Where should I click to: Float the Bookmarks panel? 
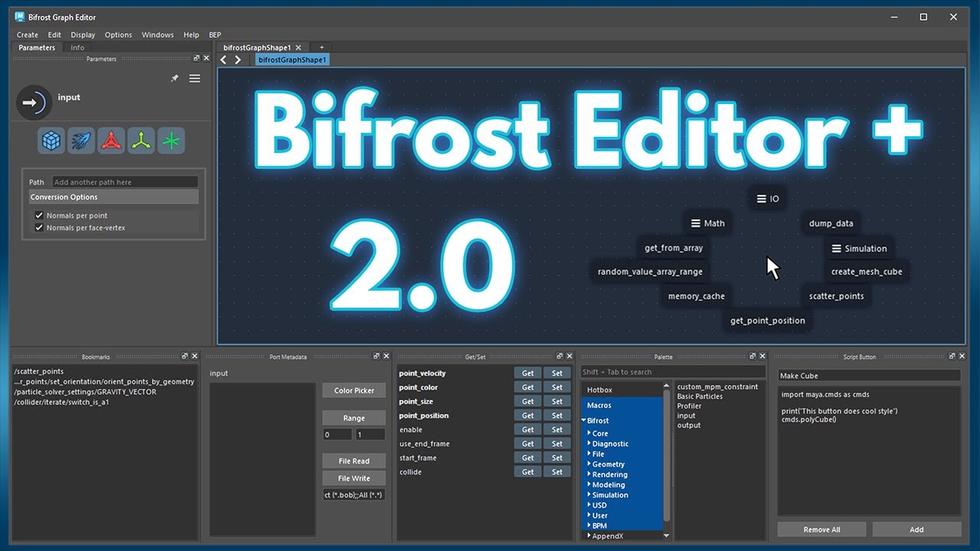[x=185, y=357]
